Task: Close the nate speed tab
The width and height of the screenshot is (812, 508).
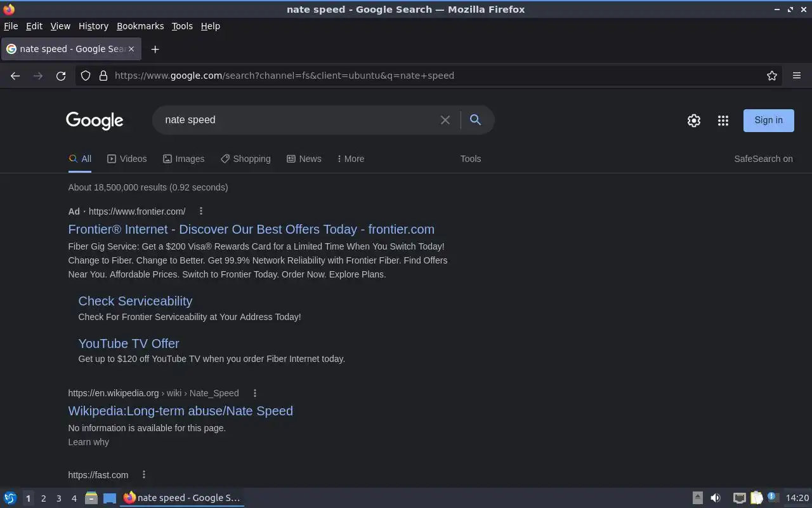Action: point(131,49)
